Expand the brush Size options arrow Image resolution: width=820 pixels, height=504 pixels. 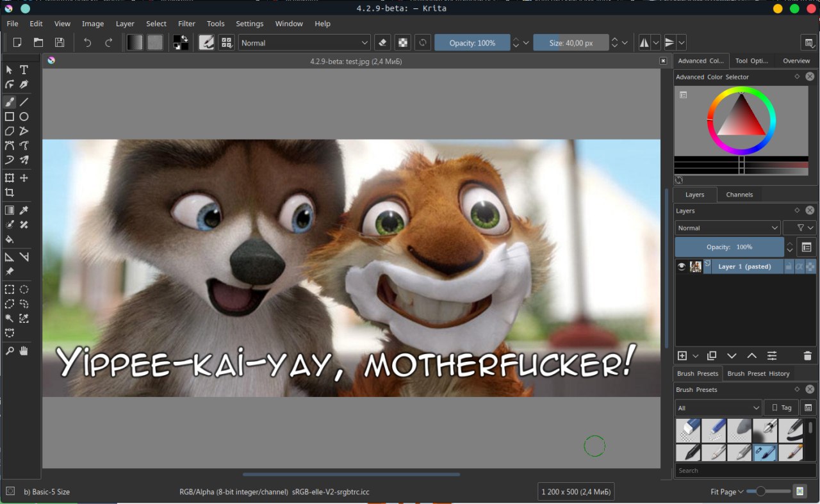click(x=625, y=43)
